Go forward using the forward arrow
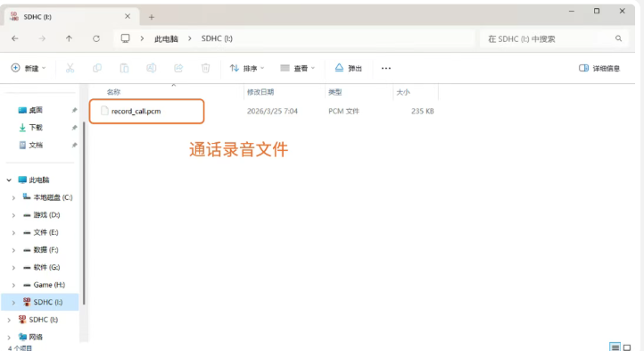This screenshot has width=644, height=351. click(42, 38)
